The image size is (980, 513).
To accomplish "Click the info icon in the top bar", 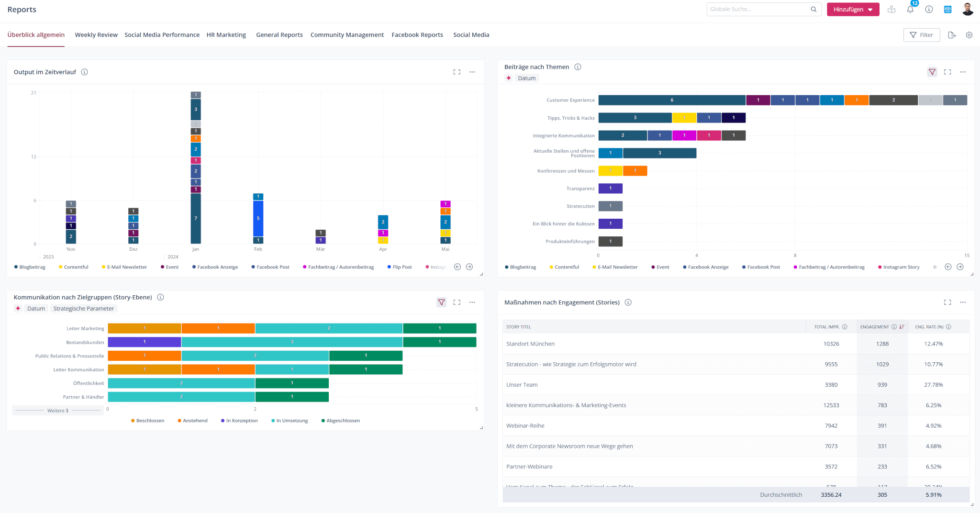I will pyautogui.click(x=929, y=9).
